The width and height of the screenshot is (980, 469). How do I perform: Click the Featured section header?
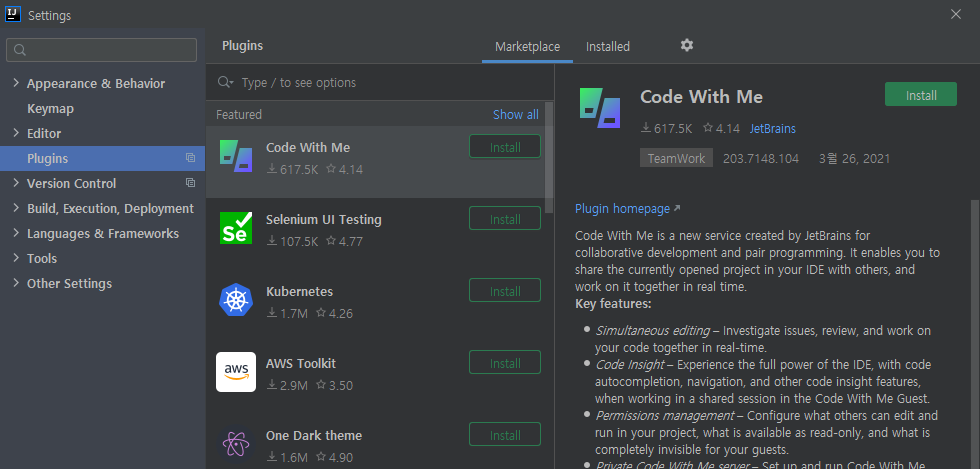[239, 114]
